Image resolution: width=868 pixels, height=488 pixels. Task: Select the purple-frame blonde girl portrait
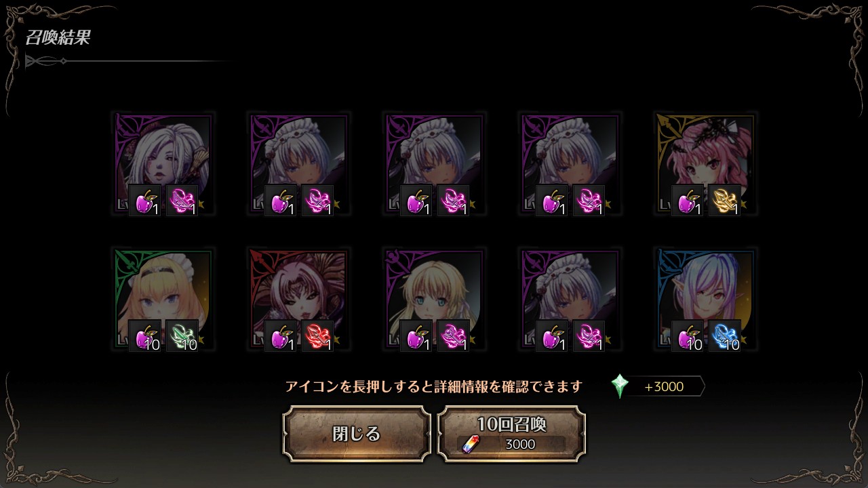pyautogui.click(x=434, y=300)
